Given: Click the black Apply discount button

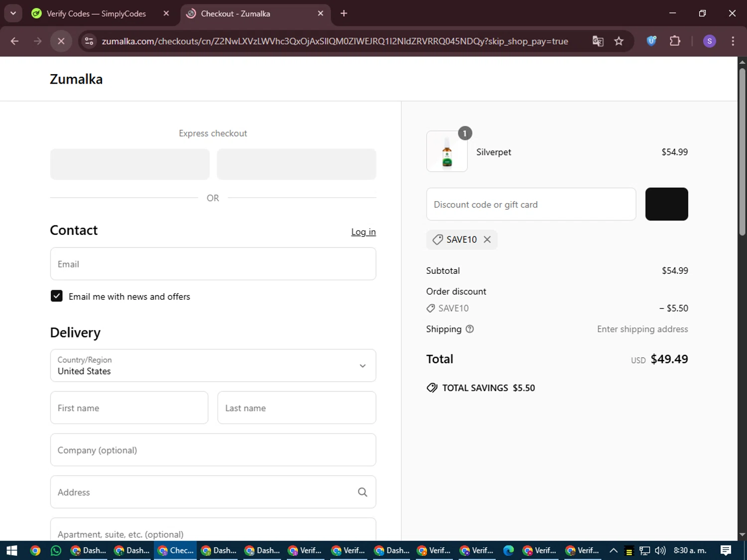Looking at the screenshot, I should [x=667, y=204].
